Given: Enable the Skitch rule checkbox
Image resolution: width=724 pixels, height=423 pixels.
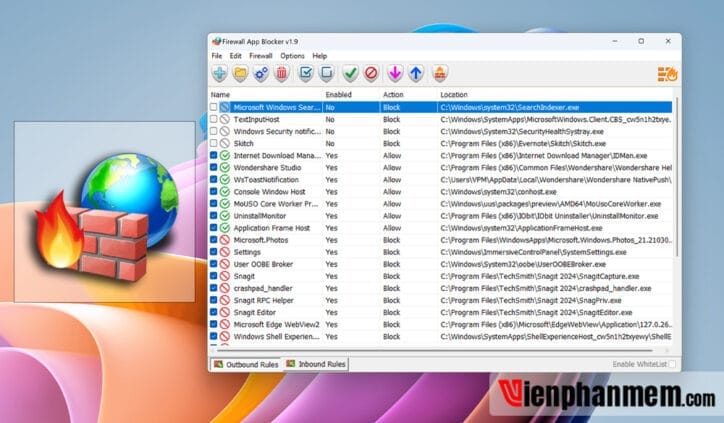Looking at the screenshot, I should [213, 144].
